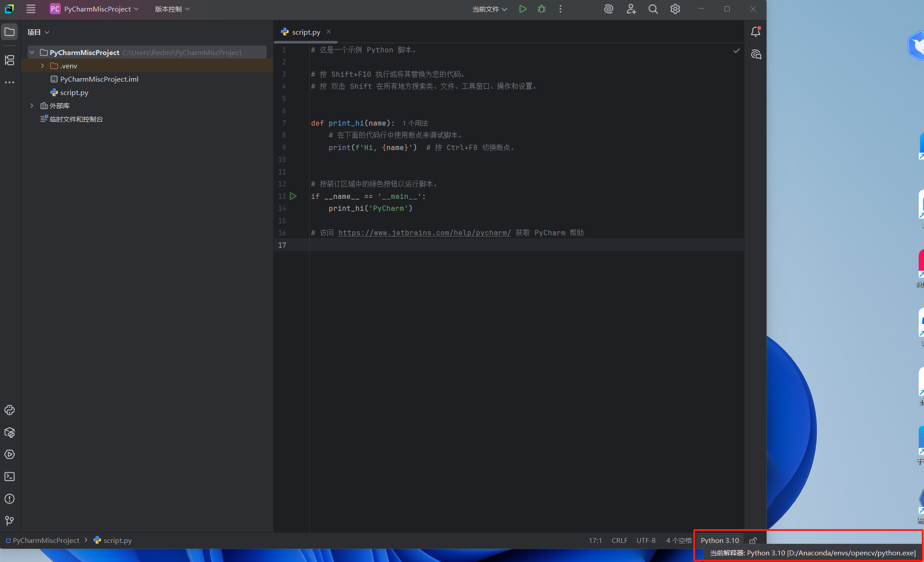Click the Debug bug icon

pyautogui.click(x=542, y=9)
